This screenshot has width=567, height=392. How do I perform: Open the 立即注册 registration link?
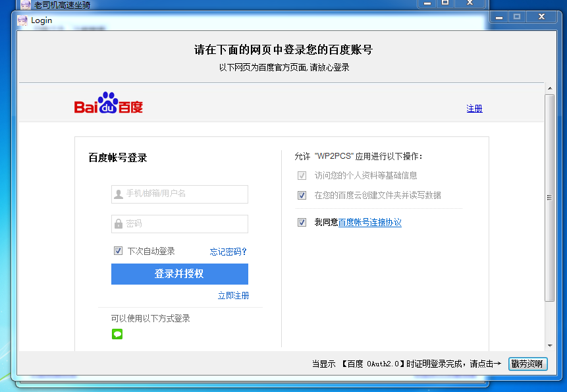(x=235, y=295)
